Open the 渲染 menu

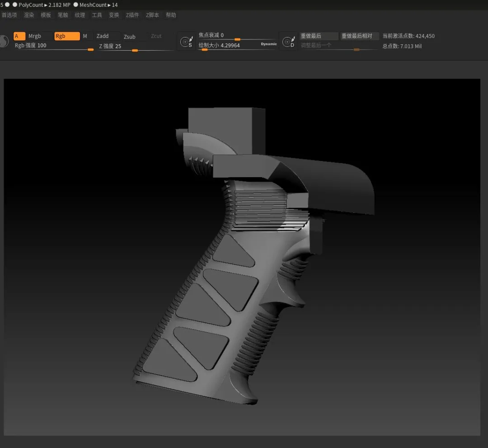click(29, 15)
